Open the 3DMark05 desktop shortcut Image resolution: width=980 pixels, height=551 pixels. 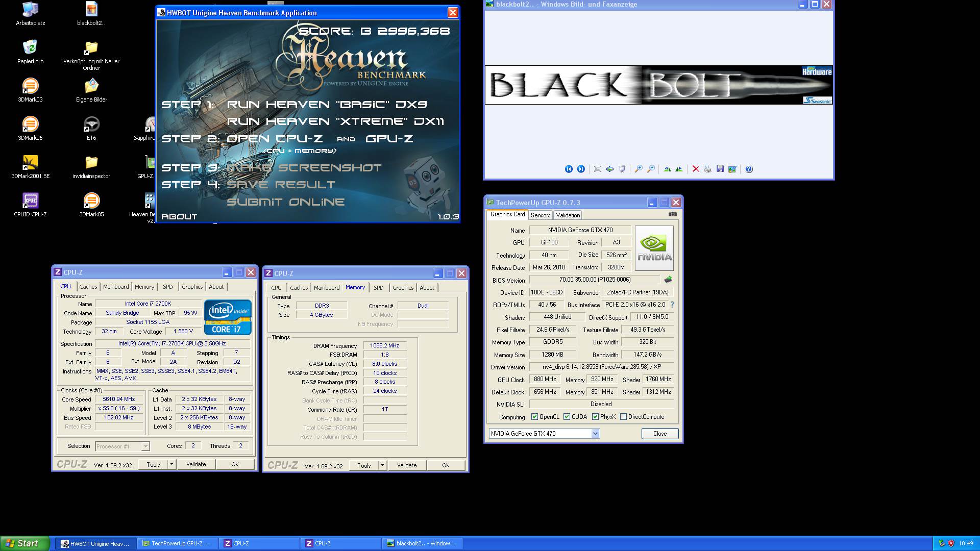pos(91,205)
